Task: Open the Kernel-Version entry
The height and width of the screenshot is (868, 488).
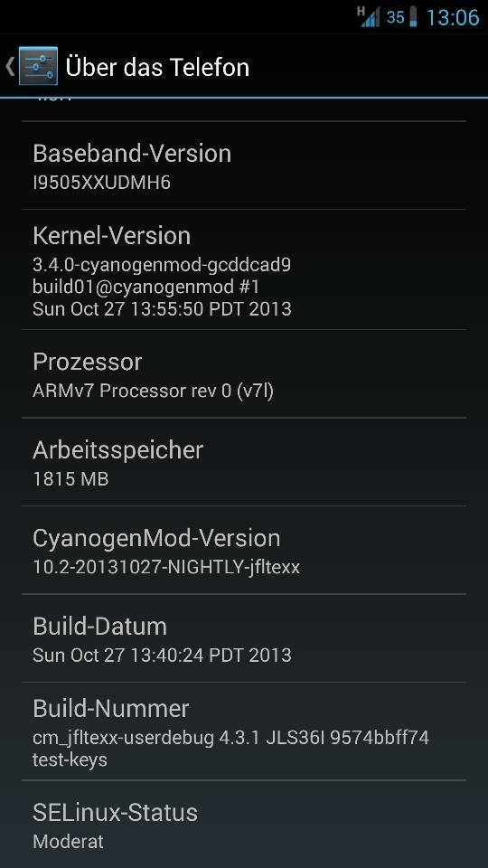Action: coord(244,269)
